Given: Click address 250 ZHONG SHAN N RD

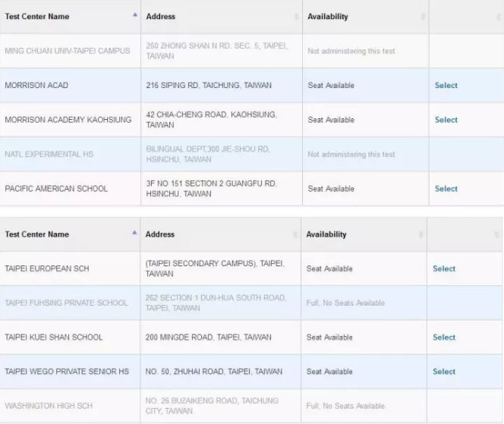Looking at the screenshot, I should [x=216, y=51].
